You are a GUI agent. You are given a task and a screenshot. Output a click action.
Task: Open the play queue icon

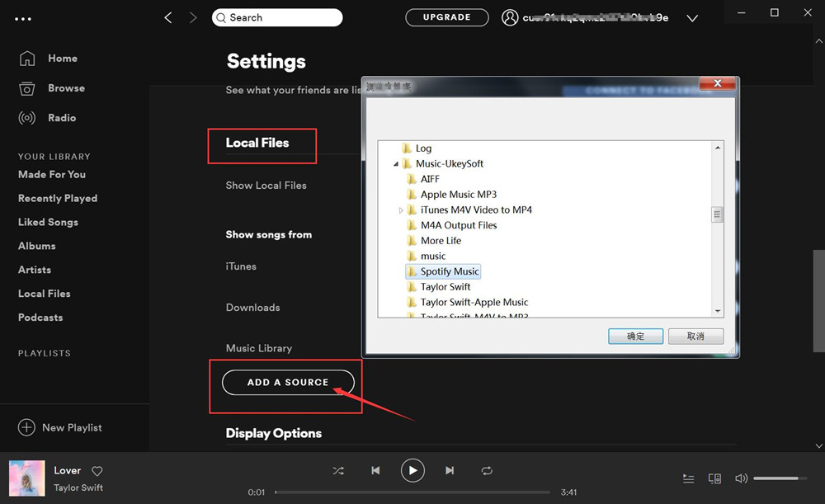click(688, 478)
